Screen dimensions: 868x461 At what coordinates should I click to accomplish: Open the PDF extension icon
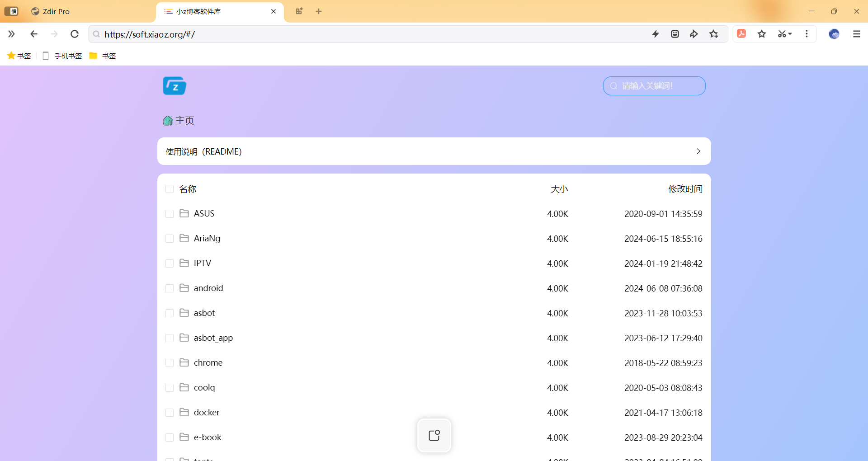point(741,34)
